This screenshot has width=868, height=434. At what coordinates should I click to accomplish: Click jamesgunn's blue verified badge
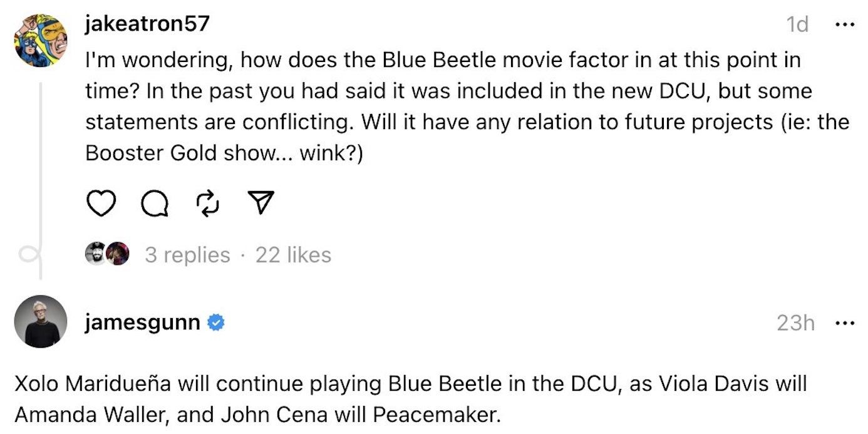coord(216,323)
